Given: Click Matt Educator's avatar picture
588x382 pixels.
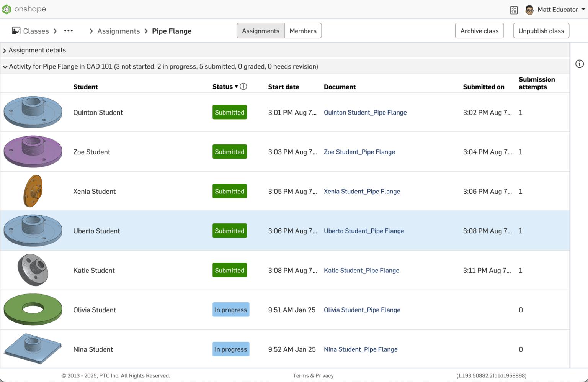Looking at the screenshot, I should [529, 10].
